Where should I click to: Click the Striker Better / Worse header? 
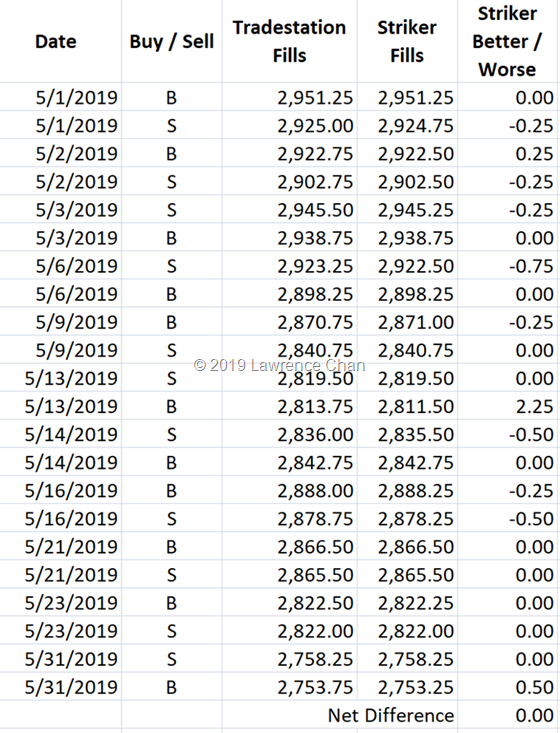click(507, 41)
